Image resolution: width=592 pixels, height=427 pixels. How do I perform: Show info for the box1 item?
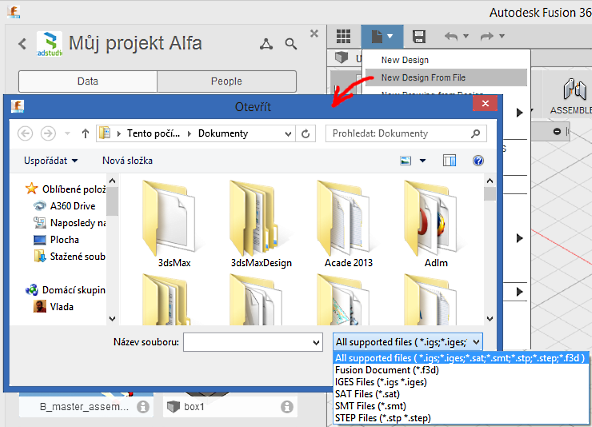(287, 407)
